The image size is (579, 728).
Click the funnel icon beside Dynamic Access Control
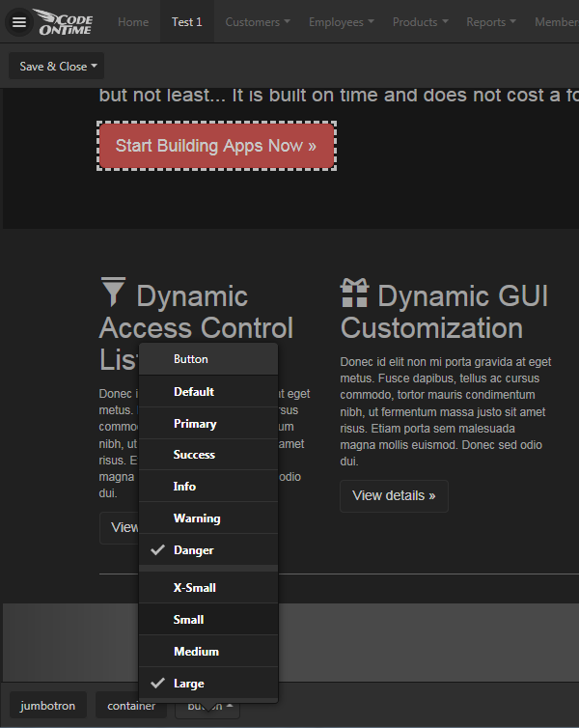click(113, 293)
